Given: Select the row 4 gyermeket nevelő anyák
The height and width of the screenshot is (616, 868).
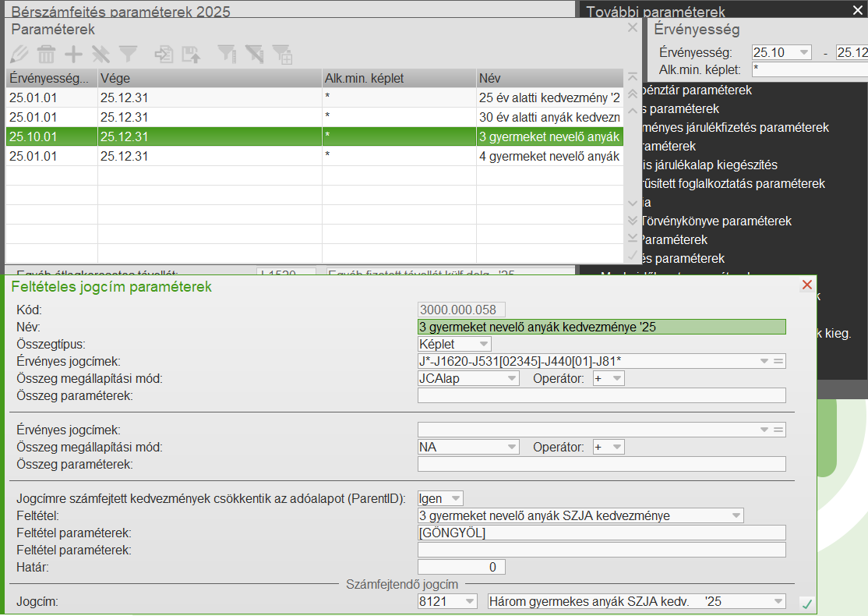Looking at the screenshot, I should click(315, 156).
